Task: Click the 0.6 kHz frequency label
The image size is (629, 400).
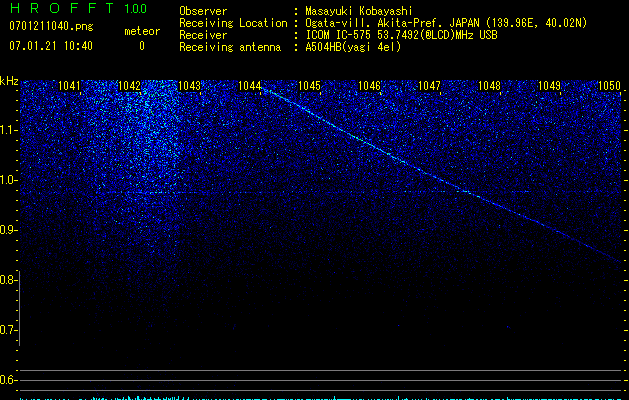Action: (8, 380)
